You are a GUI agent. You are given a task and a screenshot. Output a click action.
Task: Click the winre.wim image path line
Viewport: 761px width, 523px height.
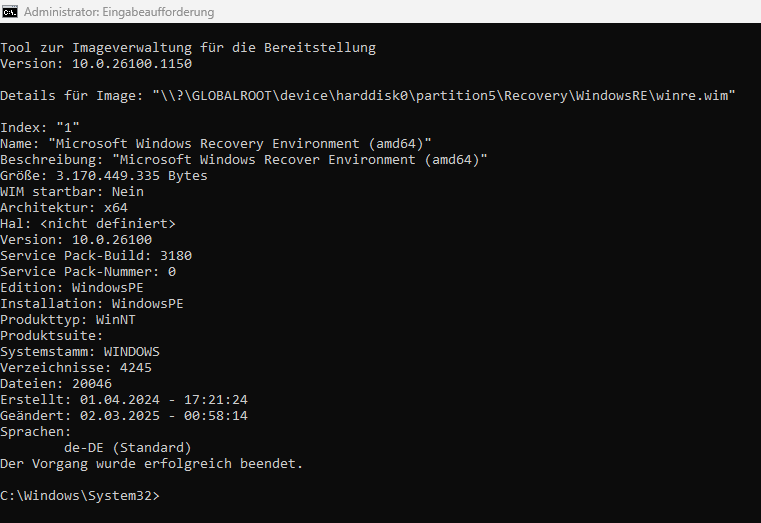[x=368, y=96]
